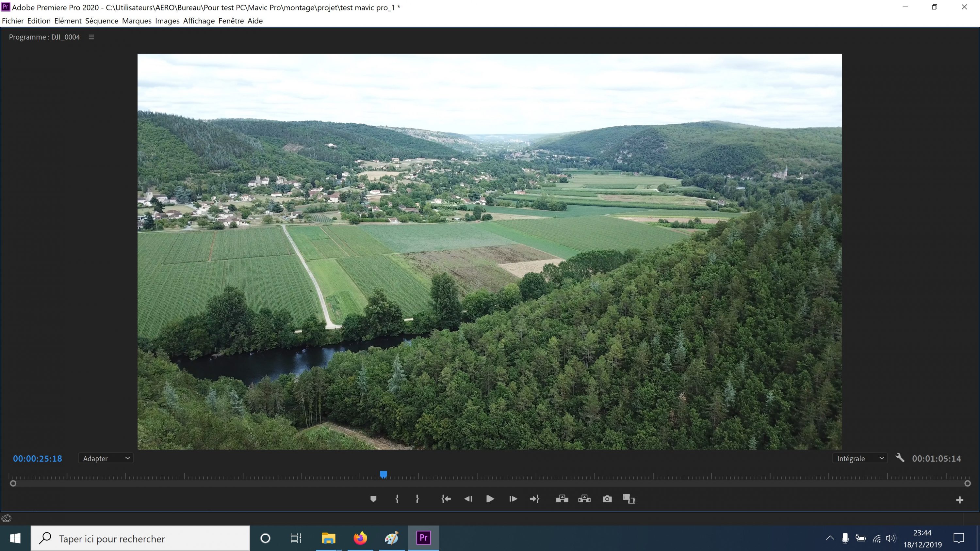Step forward one frame
Image resolution: width=980 pixels, height=551 pixels.
click(513, 499)
